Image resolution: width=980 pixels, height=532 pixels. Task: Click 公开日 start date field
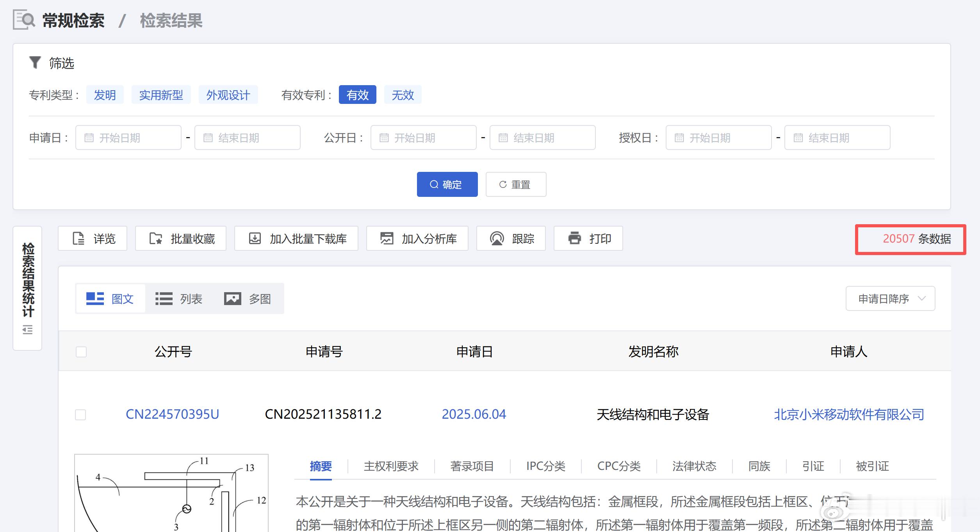coord(424,137)
